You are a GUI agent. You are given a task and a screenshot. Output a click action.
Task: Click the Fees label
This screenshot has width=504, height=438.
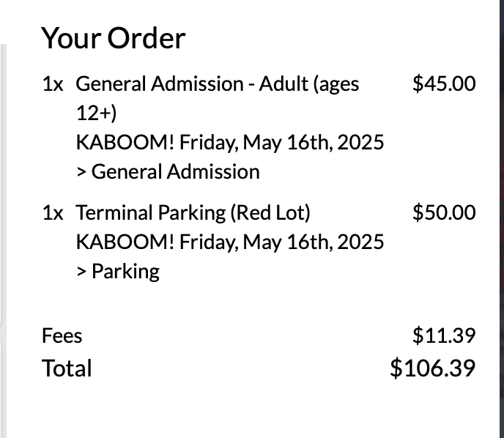click(x=62, y=336)
